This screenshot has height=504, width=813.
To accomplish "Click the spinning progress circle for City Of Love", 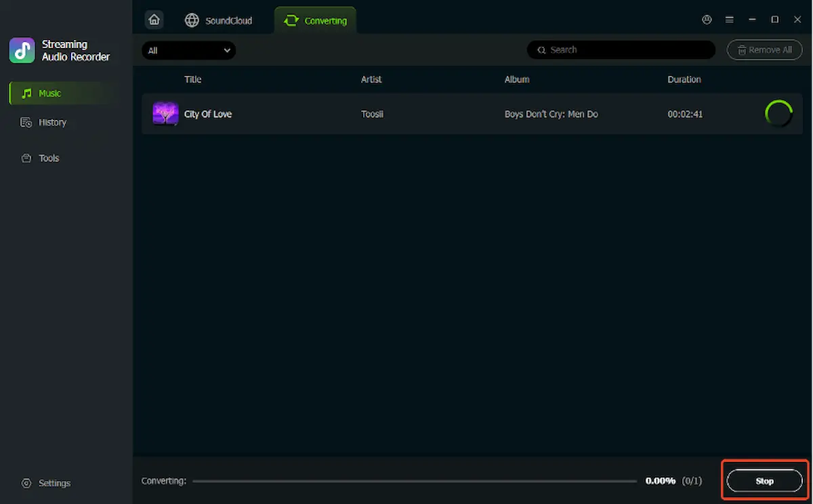I will point(778,114).
